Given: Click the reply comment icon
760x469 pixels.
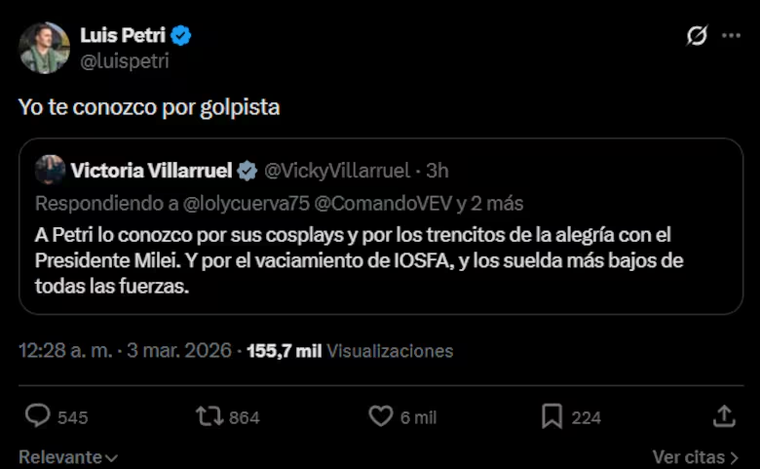Looking at the screenshot, I should (38, 416).
